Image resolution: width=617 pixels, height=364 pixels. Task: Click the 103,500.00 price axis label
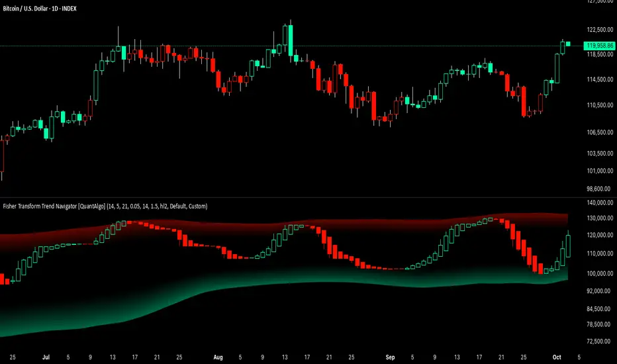(x=600, y=154)
